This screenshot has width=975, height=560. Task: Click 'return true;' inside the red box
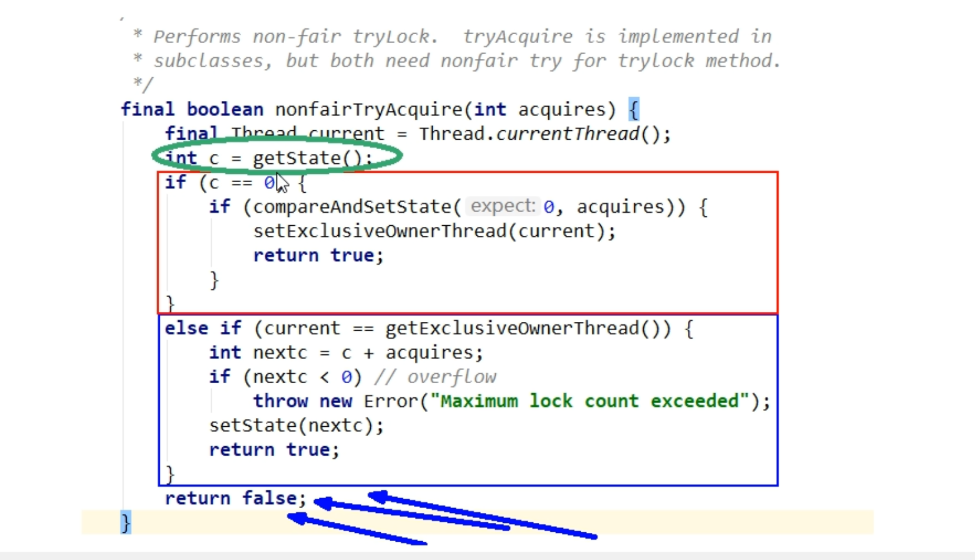(x=318, y=255)
